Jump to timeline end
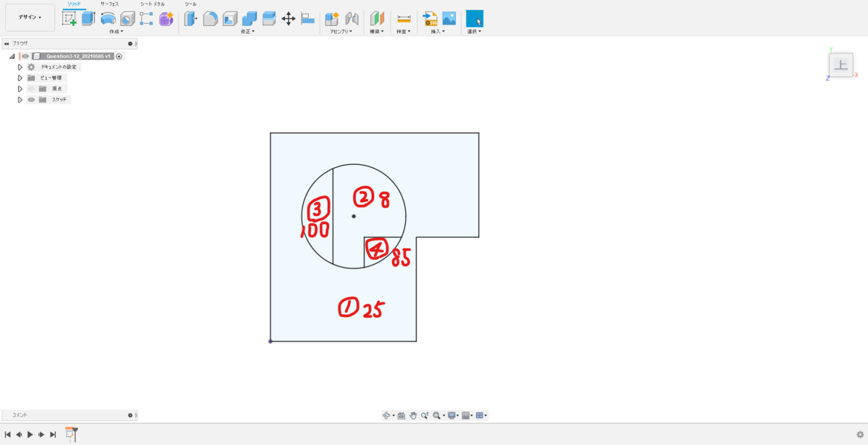Viewport: 868px width, 445px height. [53, 434]
